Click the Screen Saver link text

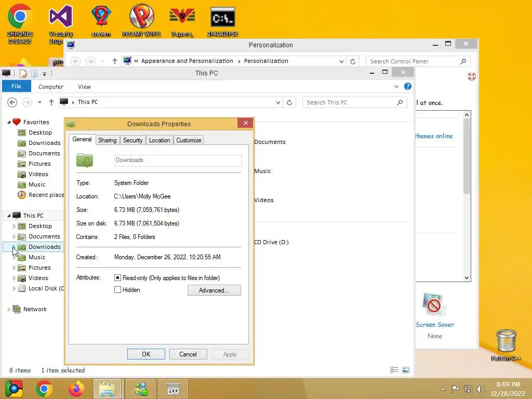[x=435, y=325]
